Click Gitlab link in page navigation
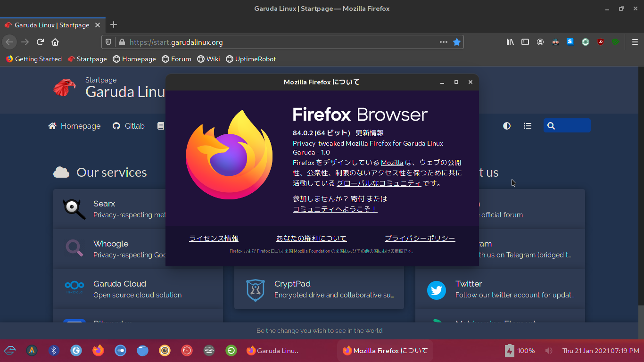Image resolution: width=644 pixels, height=362 pixels. tap(129, 126)
